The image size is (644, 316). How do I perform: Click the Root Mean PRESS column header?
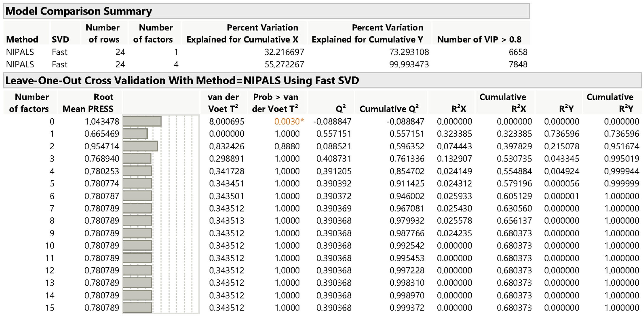(x=88, y=103)
